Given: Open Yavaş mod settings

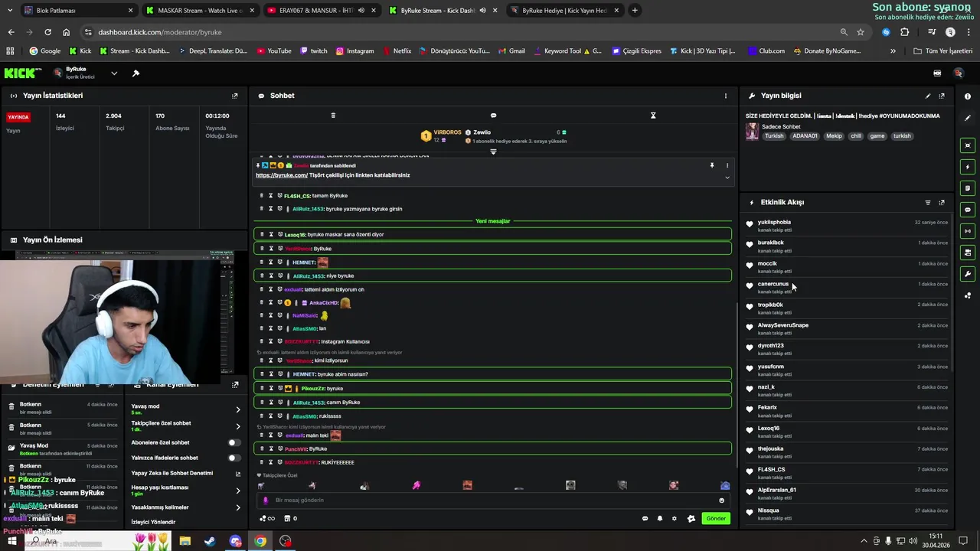Looking at the screenshot, I should [185, 409].
